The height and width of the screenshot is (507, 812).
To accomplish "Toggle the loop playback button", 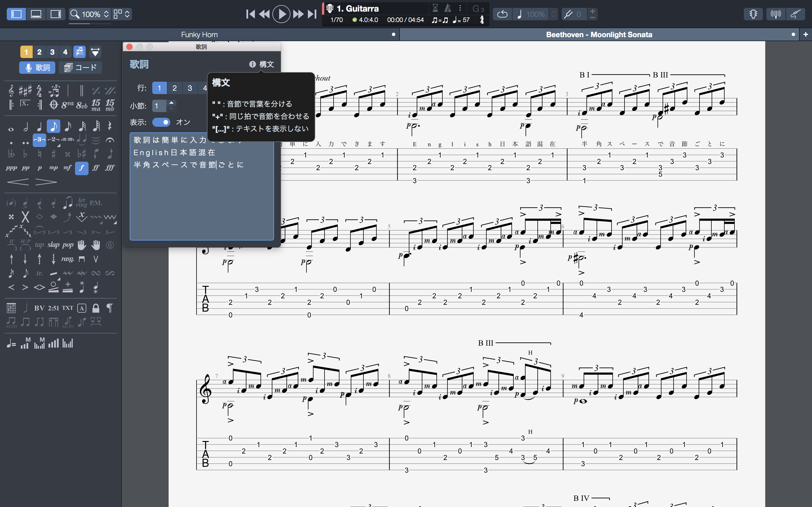I will [x=502, y=14].
